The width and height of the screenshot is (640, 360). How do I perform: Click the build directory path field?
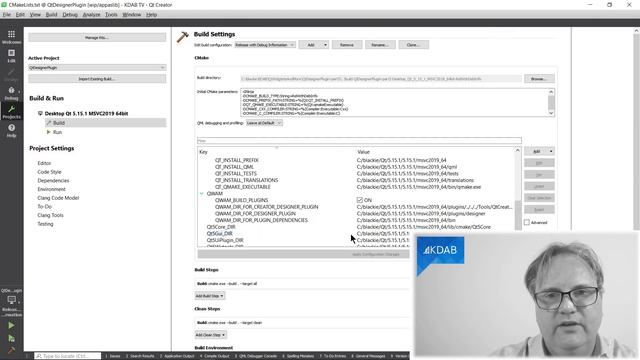coord(381,79)
